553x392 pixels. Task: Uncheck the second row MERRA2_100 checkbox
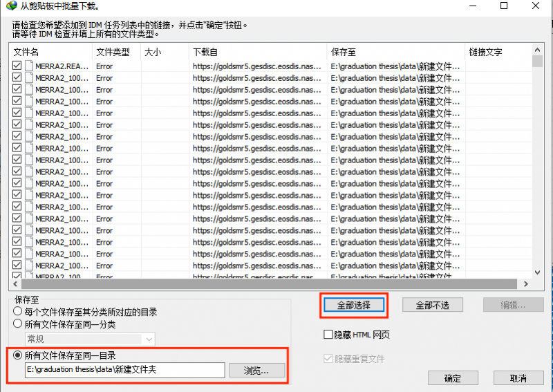coord(17,78)
